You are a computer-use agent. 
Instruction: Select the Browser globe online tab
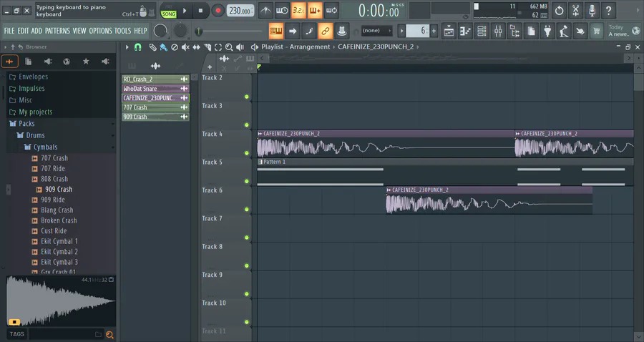point(67,62)
